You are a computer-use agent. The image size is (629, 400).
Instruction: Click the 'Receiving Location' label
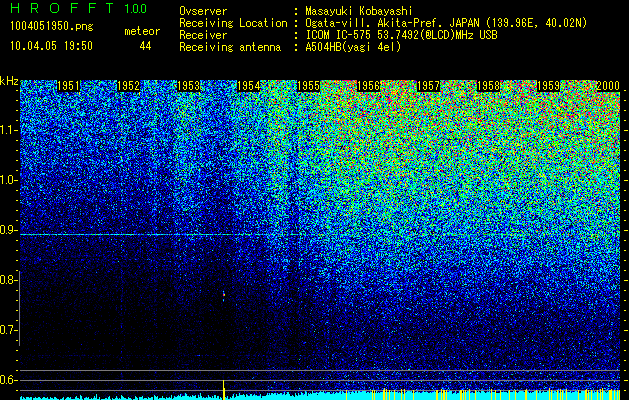click(233, 23)
